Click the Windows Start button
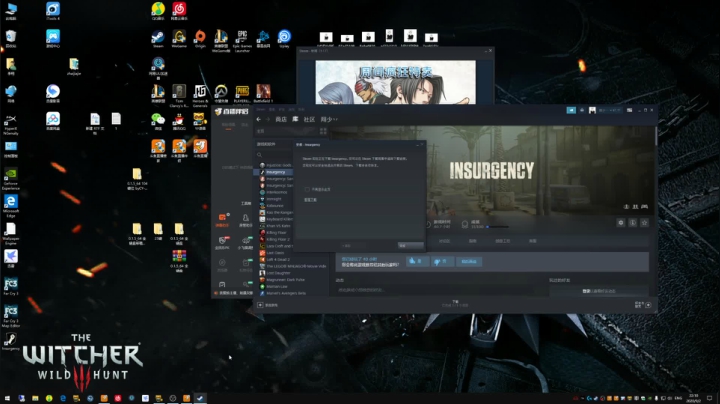The height and width of the screenshot is (404, 720). tap(7, 398)
